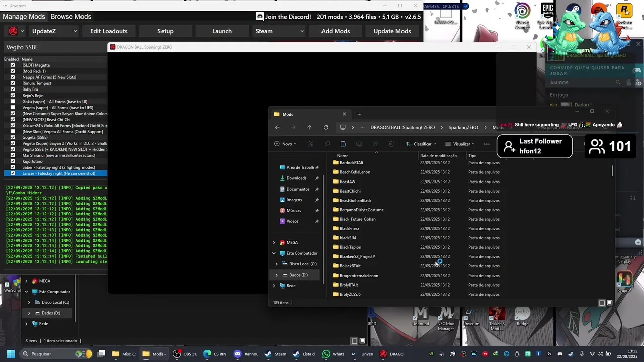This screenshot has width=644, height=362.
Task: Enable Goku (super) - All Forms mod
Action: 13,102
